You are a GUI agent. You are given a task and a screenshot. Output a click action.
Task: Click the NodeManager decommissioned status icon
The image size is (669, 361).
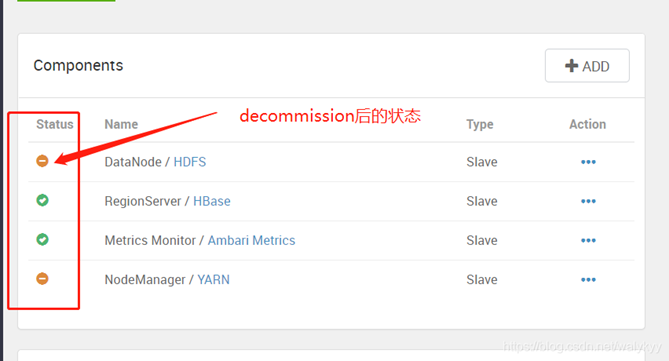point(42,279)
